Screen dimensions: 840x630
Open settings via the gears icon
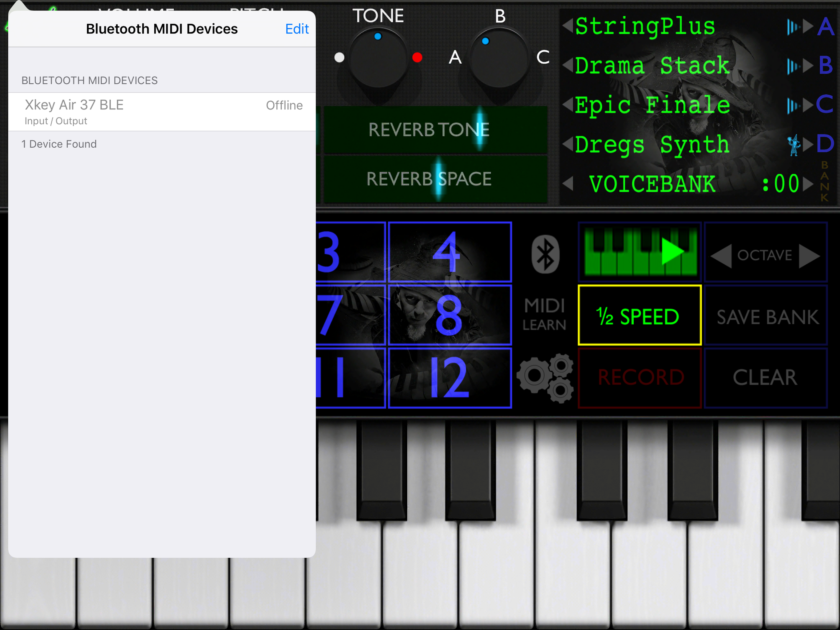click(x=545, y=378)
